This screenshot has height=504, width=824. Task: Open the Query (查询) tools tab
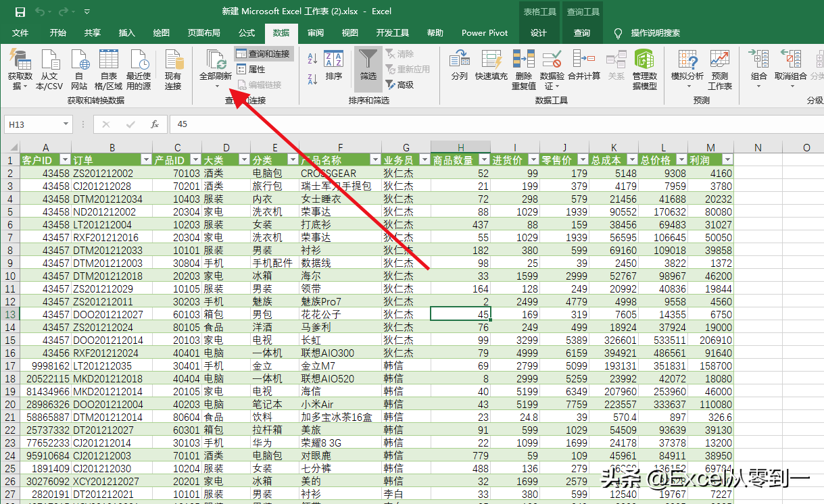coord(582,33)
